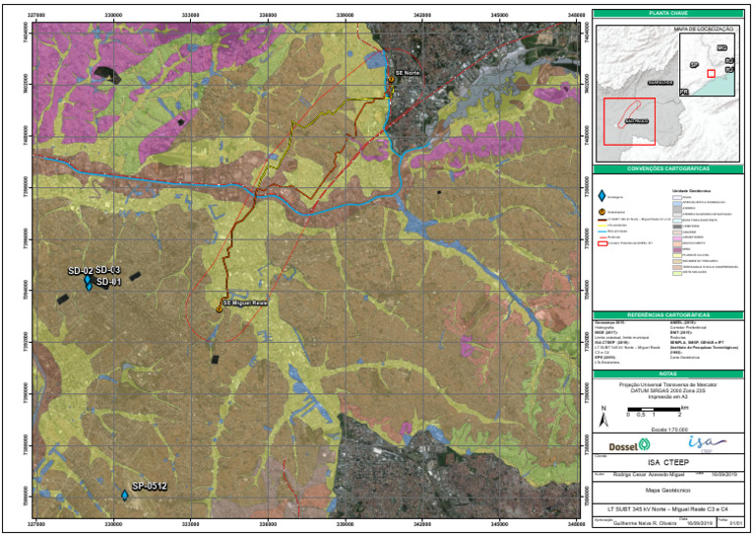
Task: Click the REFERÊNCIAS CARTOGRÁFICAS header
Action: tap(668, 315)
